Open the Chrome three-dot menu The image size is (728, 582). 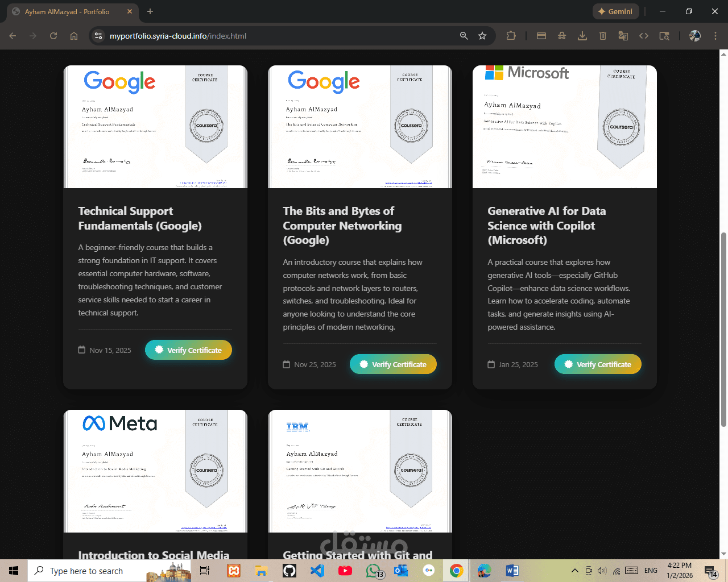pyautogui.click(x=715, y=36)
